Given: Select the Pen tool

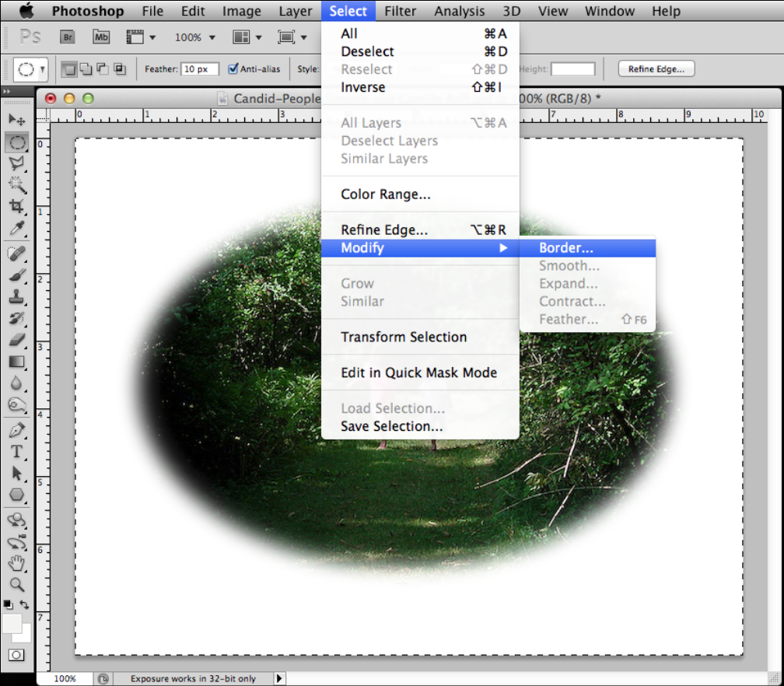Looking at the screenshot, I should click(x=17, y=430).
